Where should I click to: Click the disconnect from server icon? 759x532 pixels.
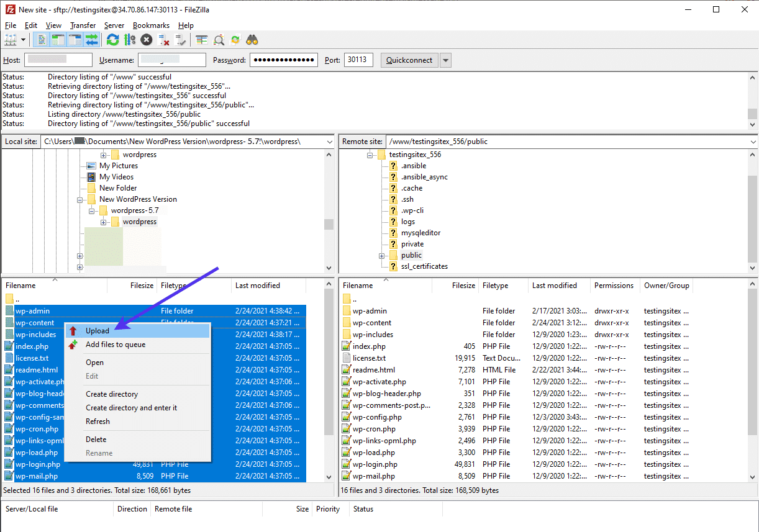(164, 40)
